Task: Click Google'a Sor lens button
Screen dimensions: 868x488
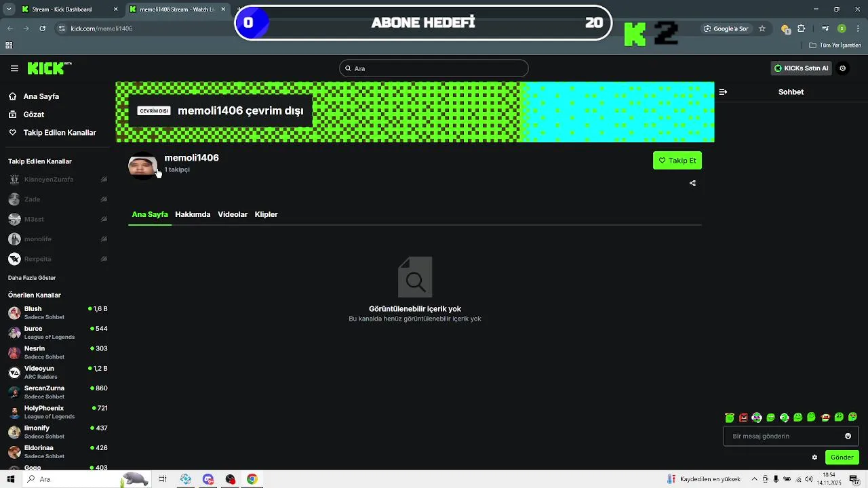Action: 726,28
